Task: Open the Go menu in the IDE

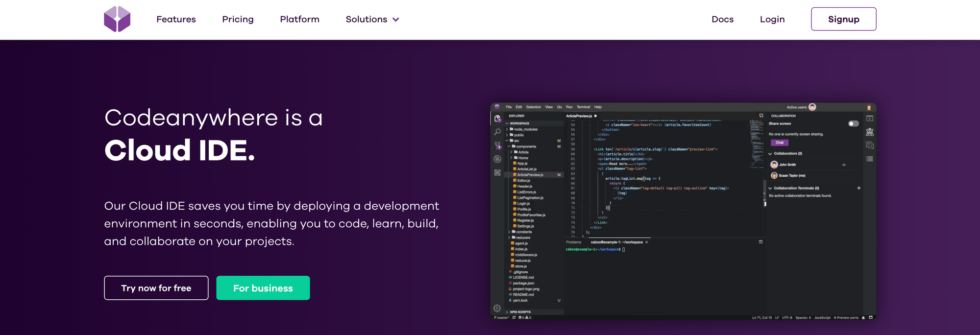Action: pos(560,107)
